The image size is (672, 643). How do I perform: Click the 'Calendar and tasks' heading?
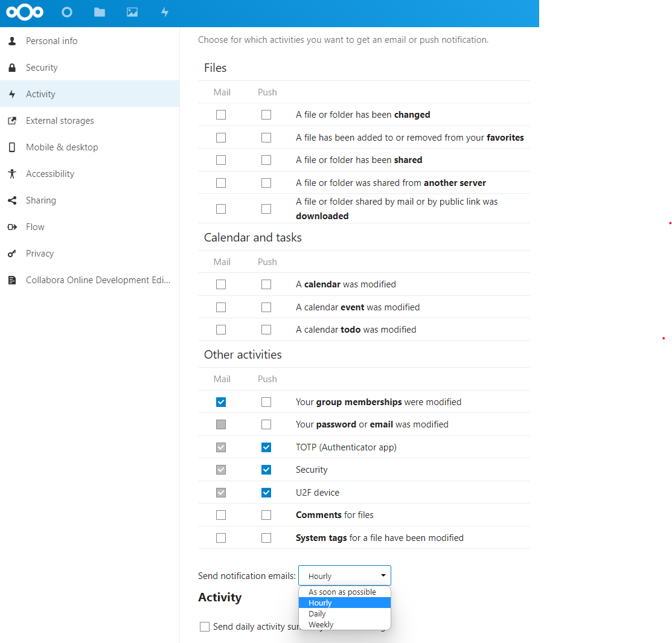pyautogui.click(x=253, y=237)
